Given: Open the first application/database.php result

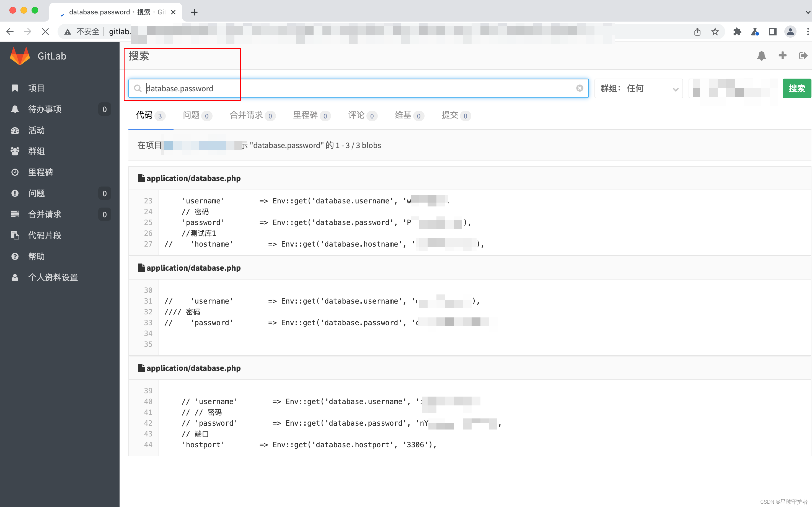Looking at the screenshot, I should [193, 178].
